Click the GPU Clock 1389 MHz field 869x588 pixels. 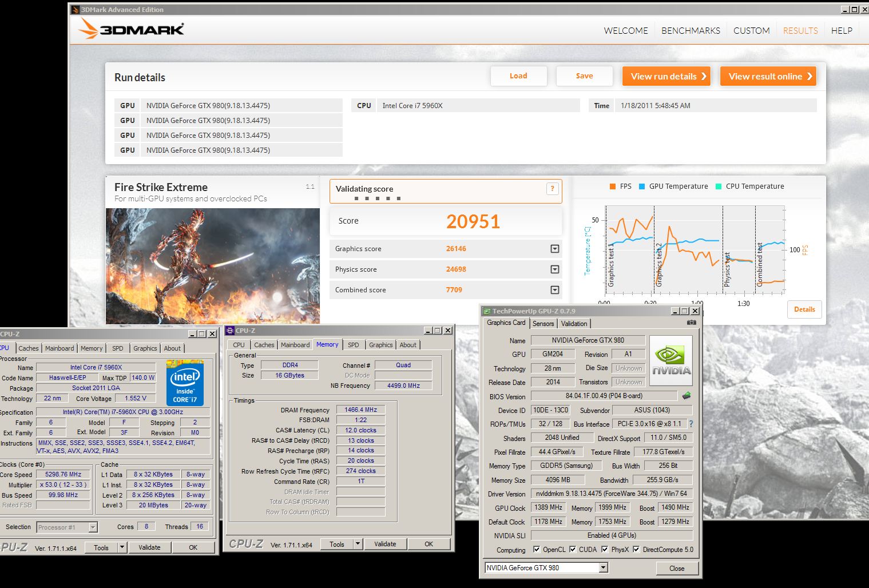pyautogui.click(x=548, y=507)
